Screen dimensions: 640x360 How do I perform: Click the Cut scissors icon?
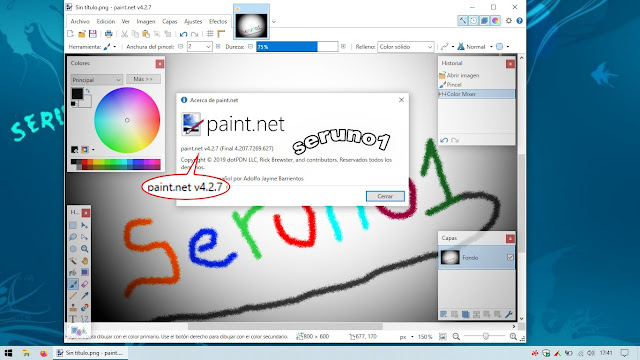[x=124, y=34]
